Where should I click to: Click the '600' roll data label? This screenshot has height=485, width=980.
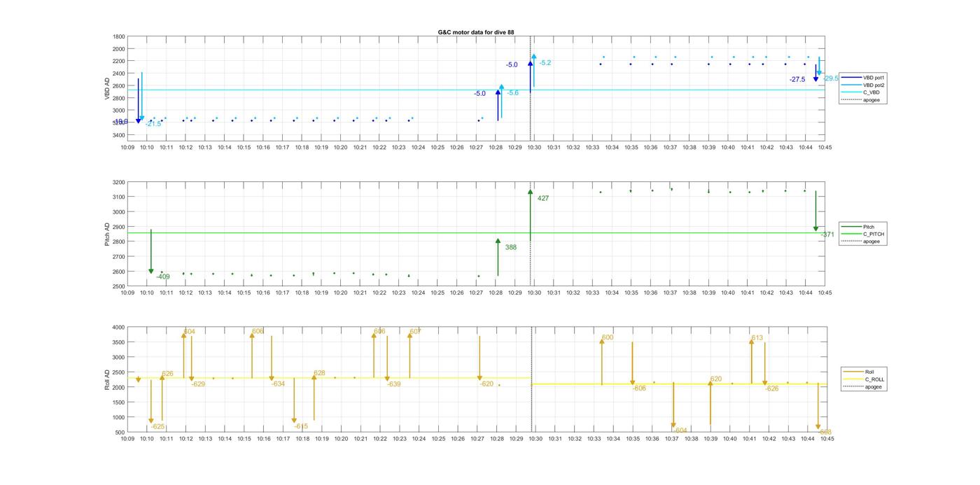[607, 337]
